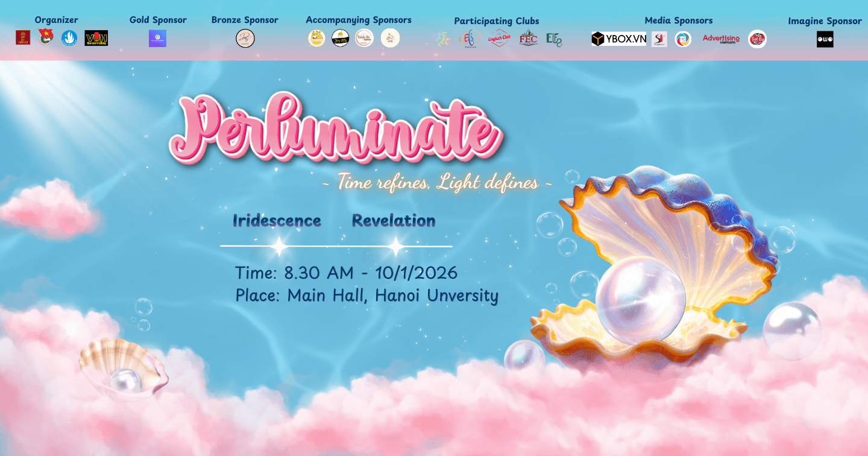
Task: Click the Advertising Vietnam logo
Action: pos(721,39)
